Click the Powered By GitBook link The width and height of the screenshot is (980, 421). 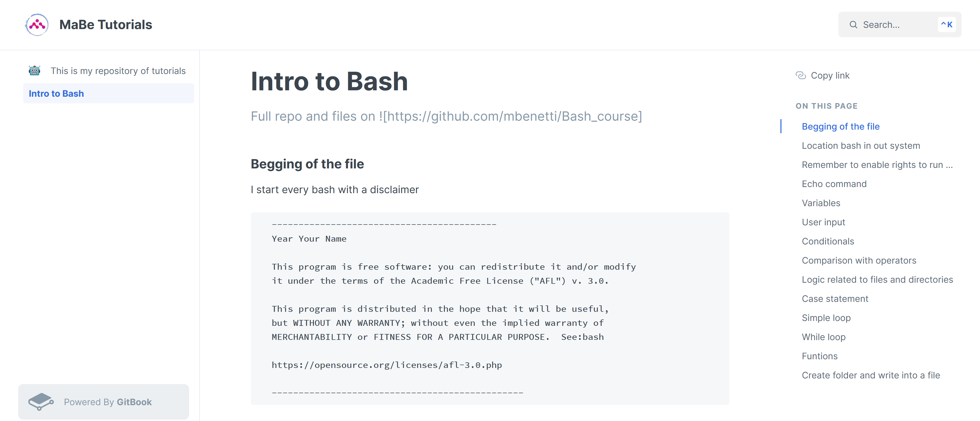(108, 402)
